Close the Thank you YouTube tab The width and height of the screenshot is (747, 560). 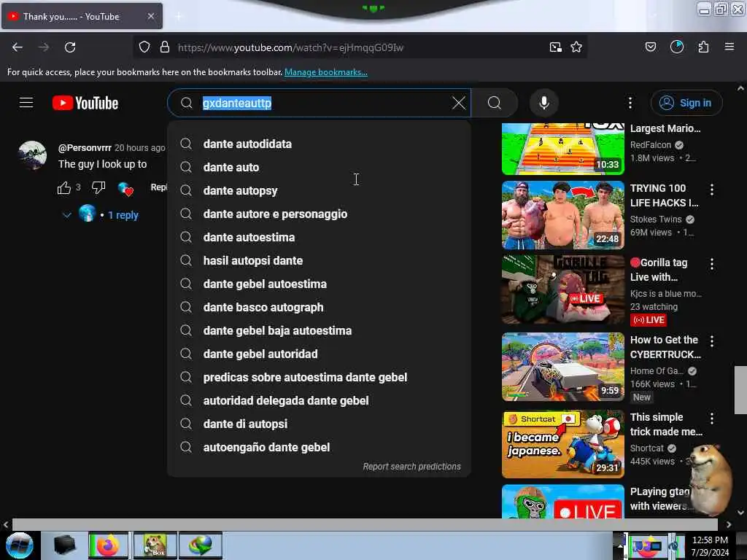151,16
